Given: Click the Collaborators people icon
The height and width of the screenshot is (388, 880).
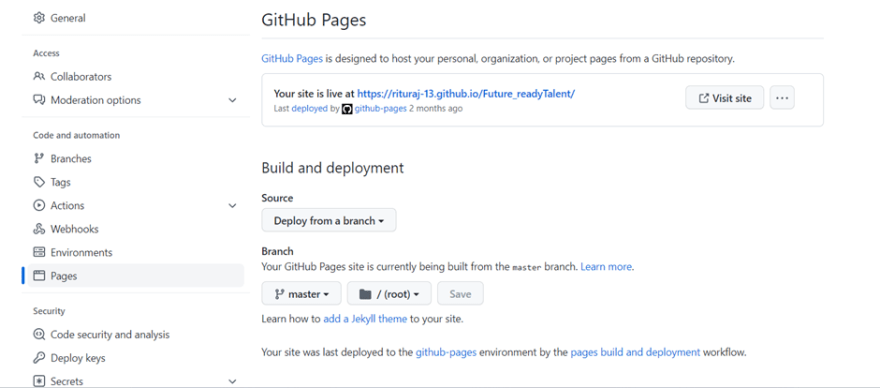Looking at the screenshot, I should pos(39,76).
